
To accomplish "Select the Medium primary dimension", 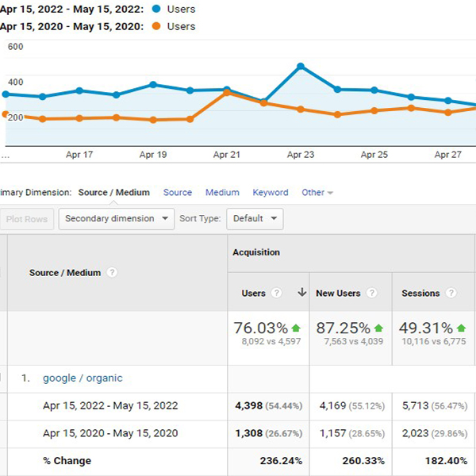I will pyautogui.click(x=222, y=193).
